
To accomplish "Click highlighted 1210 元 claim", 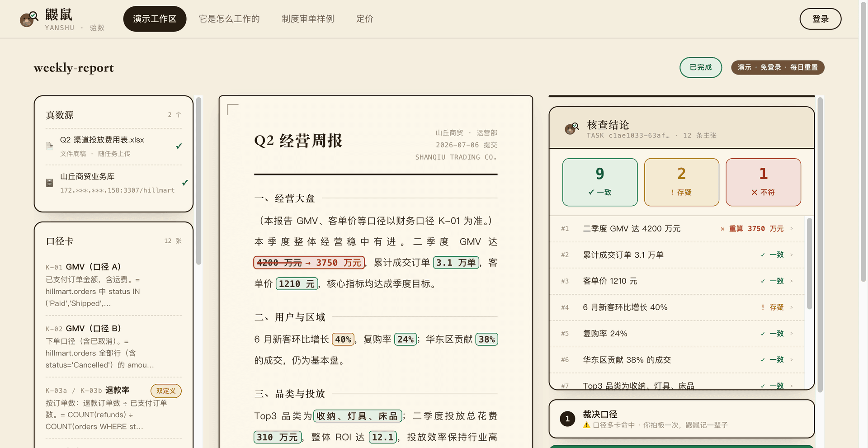I will click(x=297, y=284).
